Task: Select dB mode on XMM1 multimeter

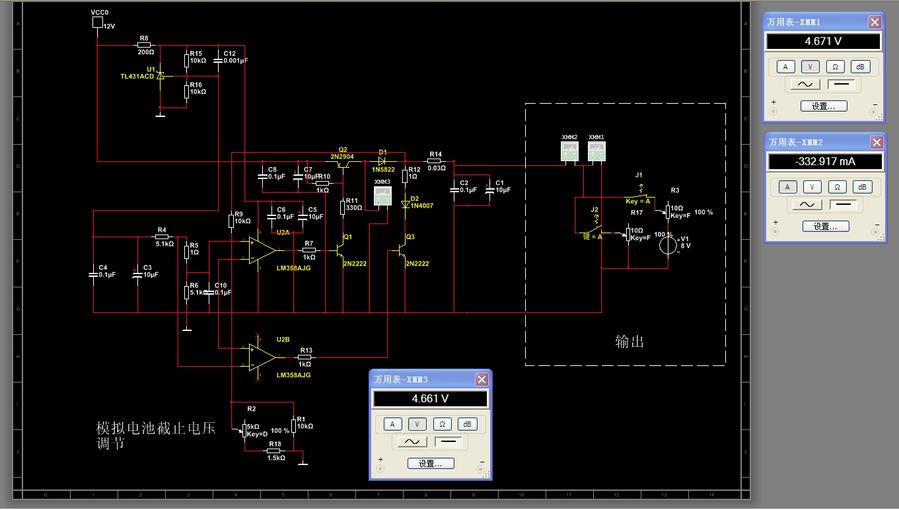Action: (x=861, y=67)
